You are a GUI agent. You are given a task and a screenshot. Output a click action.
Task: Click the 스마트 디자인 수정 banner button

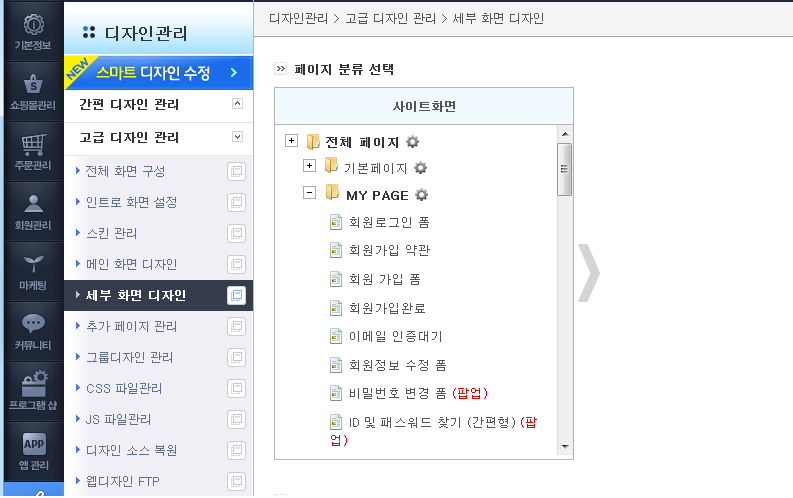click(x=158, y=73)
